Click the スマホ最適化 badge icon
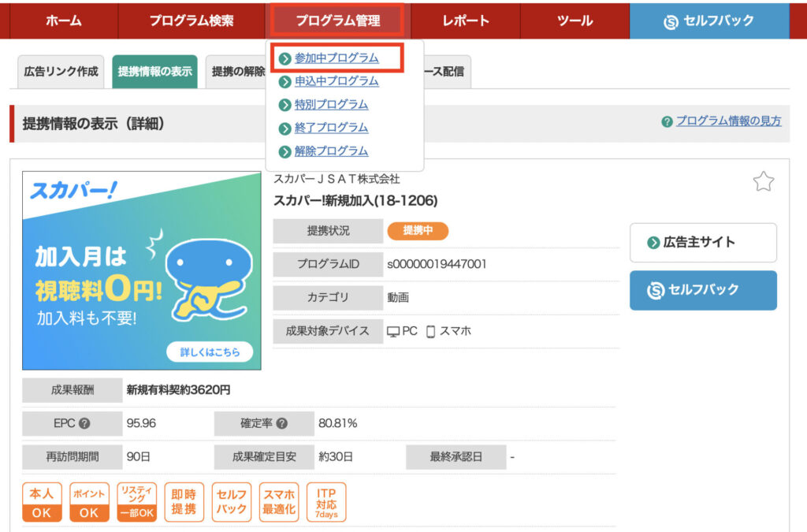Image resolution: width=807 pixels, height=532 pixels. click(x=279, y=502)
